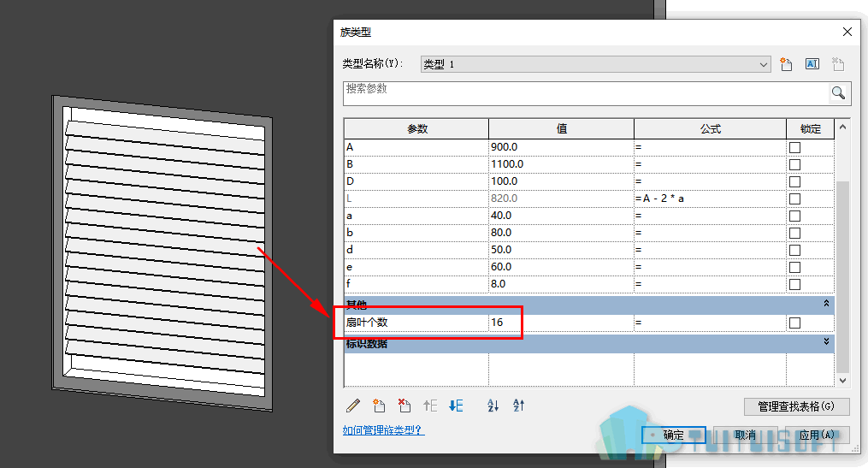Image resolution: width=868 pixels, height=468 pixels.
Task: Click the delete type icon
Action: tap(838, 64)
